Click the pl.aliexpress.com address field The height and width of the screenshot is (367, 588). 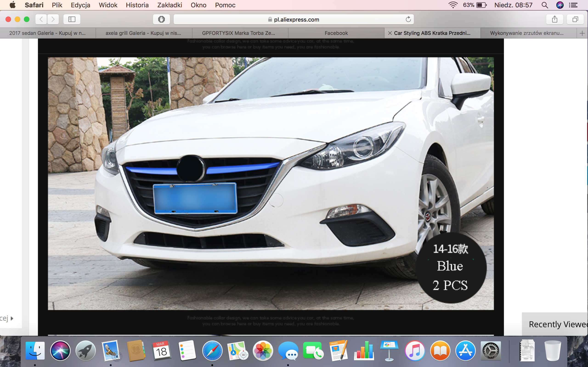click(294, 19)
